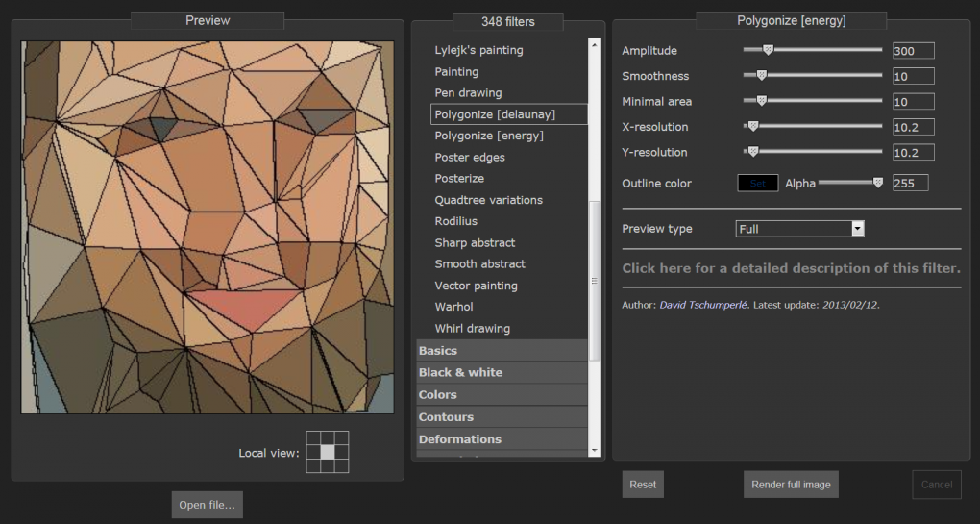Click the Alpha value field
Image resolution: width=980 pixels, height=524 pixels.
[x=910, y=184]
